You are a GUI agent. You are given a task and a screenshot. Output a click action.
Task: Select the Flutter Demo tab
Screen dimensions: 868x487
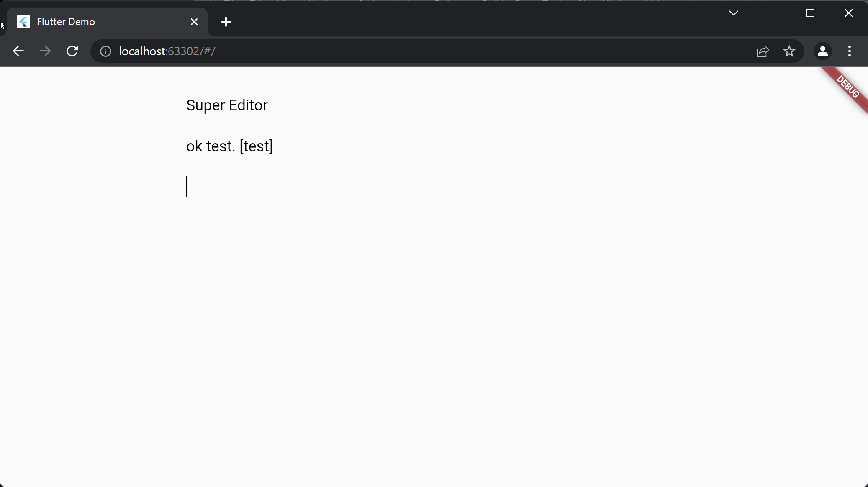(84, 21)
